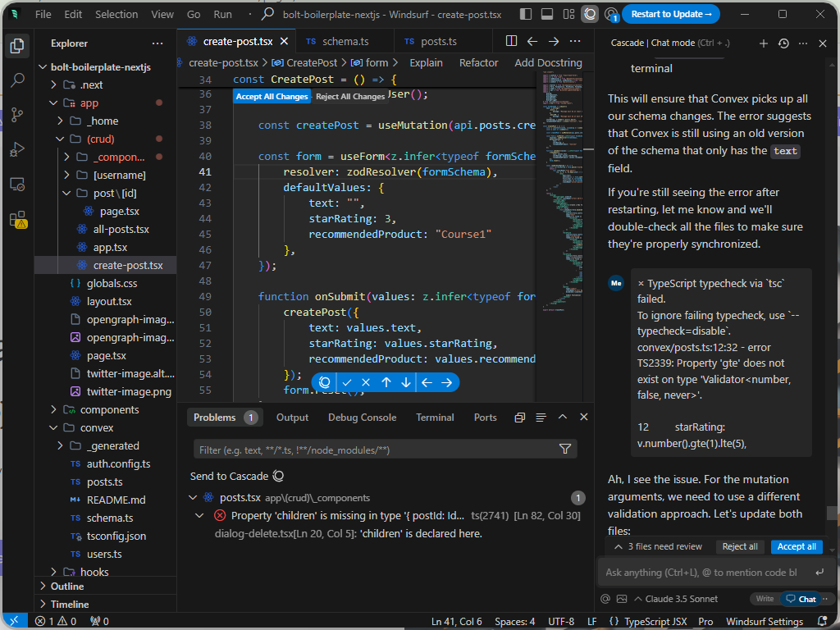This screenshot has width=840, height=630.
Task: Open the Selection menu
Action: 116,14
